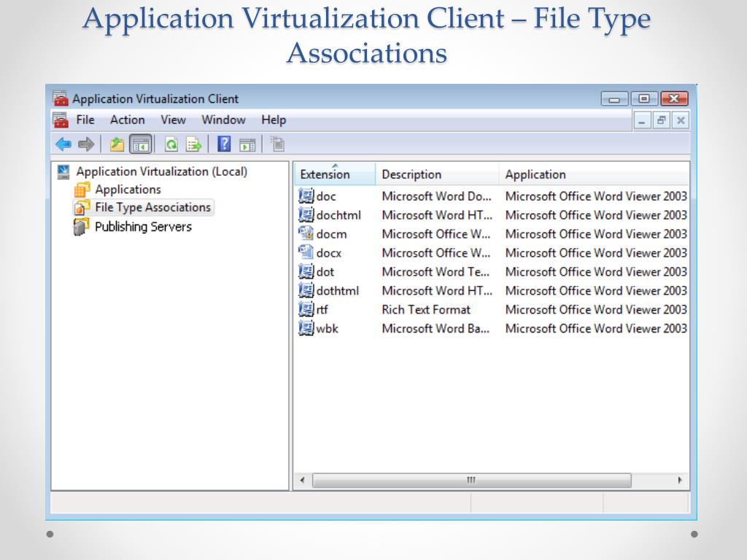Viewport: 747px width, 560px height.
Task: Open the Window menu
Action: coord(223,120)
